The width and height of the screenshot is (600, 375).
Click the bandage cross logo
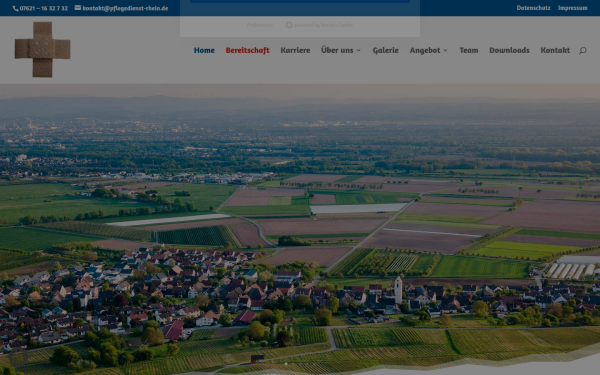click(42, 49)
